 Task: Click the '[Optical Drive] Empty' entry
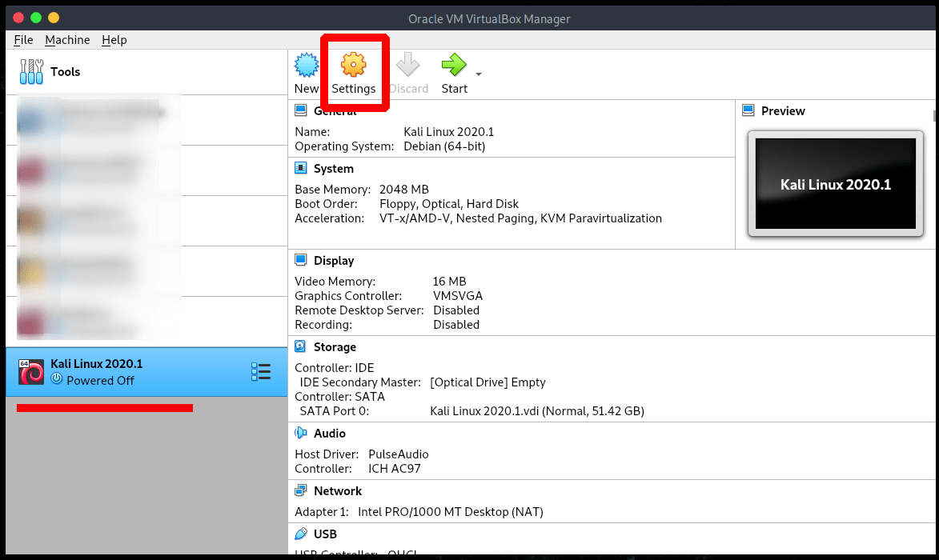tap(488, 382)
